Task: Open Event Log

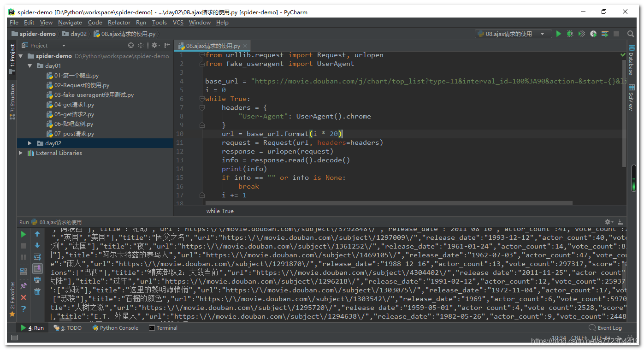Action: click(605, 328)
